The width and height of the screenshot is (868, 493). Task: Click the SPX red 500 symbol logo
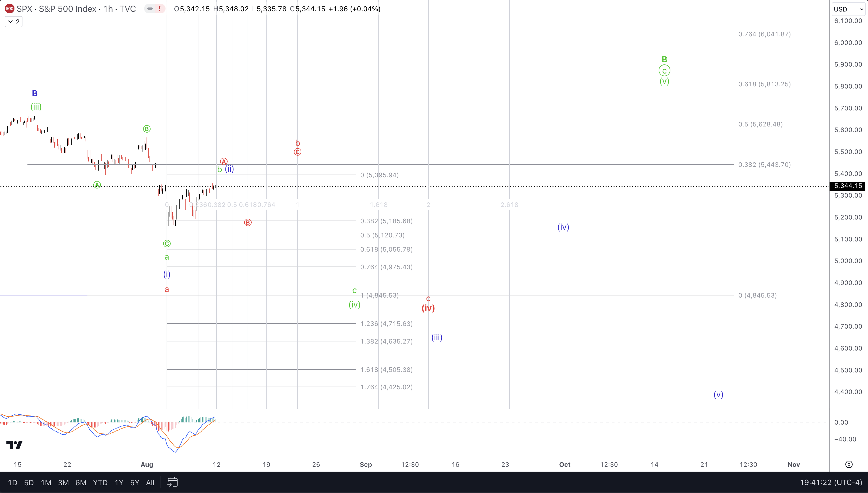tap(9, 9)
